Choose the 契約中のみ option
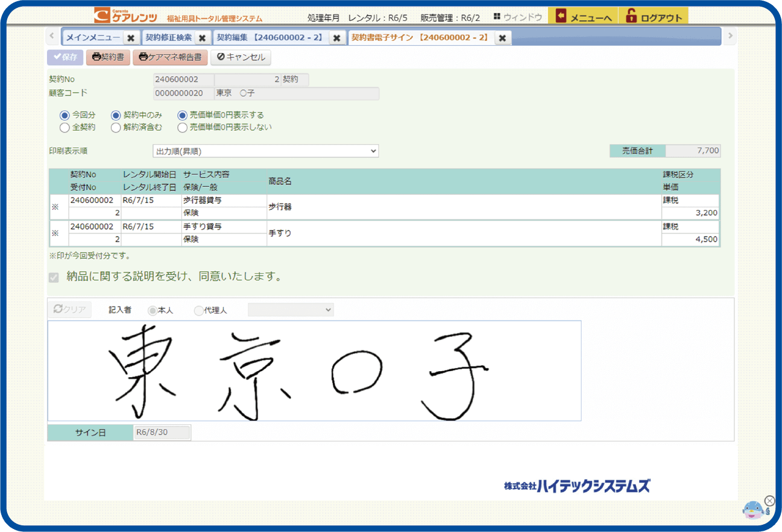The height and width of the screenshot is (532, 782). [x=116, y=115]
